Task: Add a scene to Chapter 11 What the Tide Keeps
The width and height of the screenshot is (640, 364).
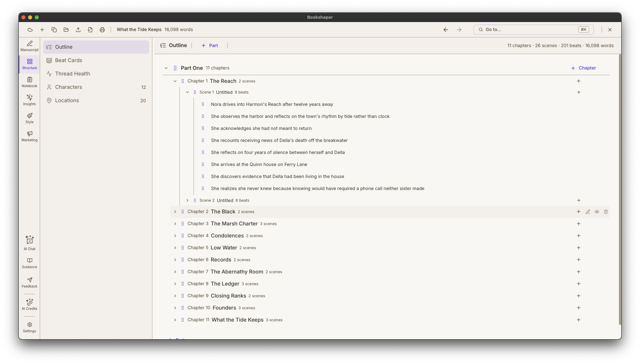Action: [x=579, y=320]
